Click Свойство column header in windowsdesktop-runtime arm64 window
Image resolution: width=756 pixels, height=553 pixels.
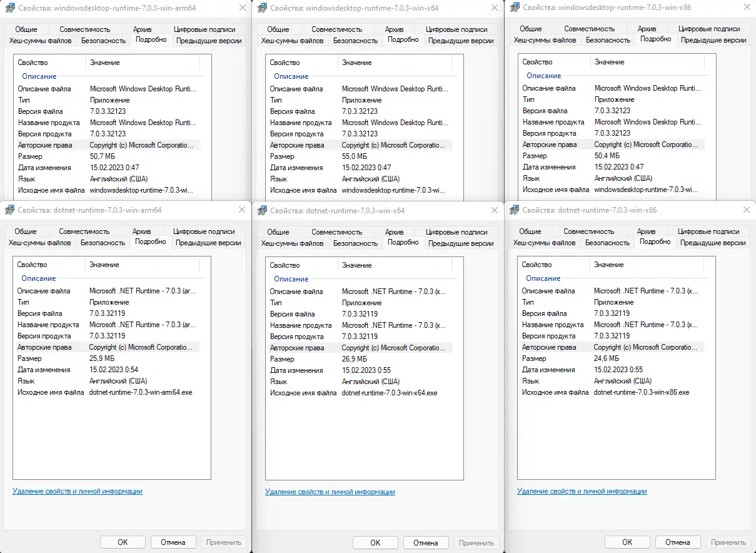coord(50,63)
